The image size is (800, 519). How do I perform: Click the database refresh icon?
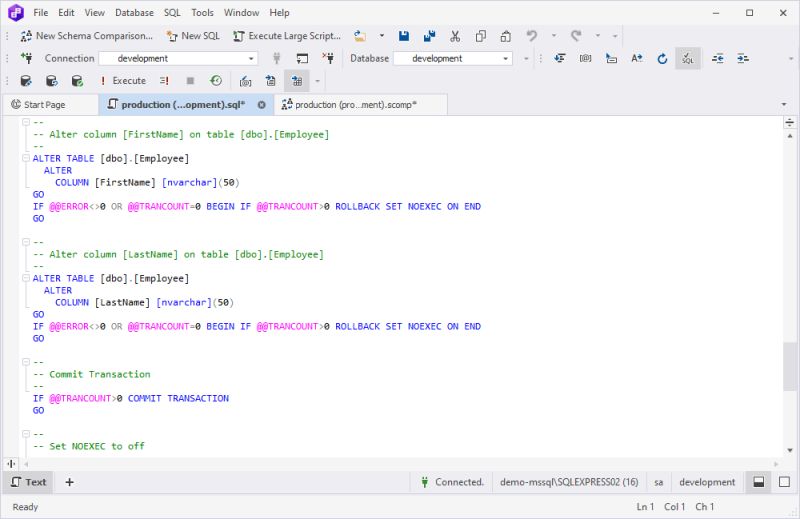52,81
